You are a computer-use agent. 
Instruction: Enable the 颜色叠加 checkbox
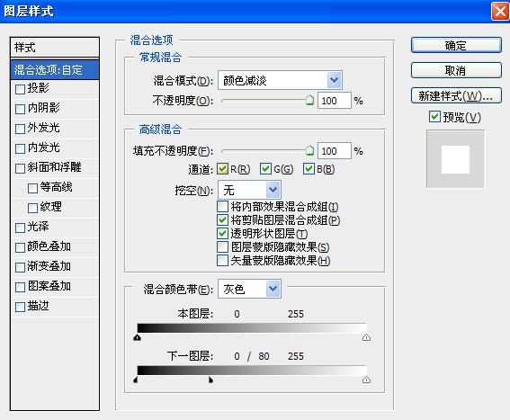point(20,247)
